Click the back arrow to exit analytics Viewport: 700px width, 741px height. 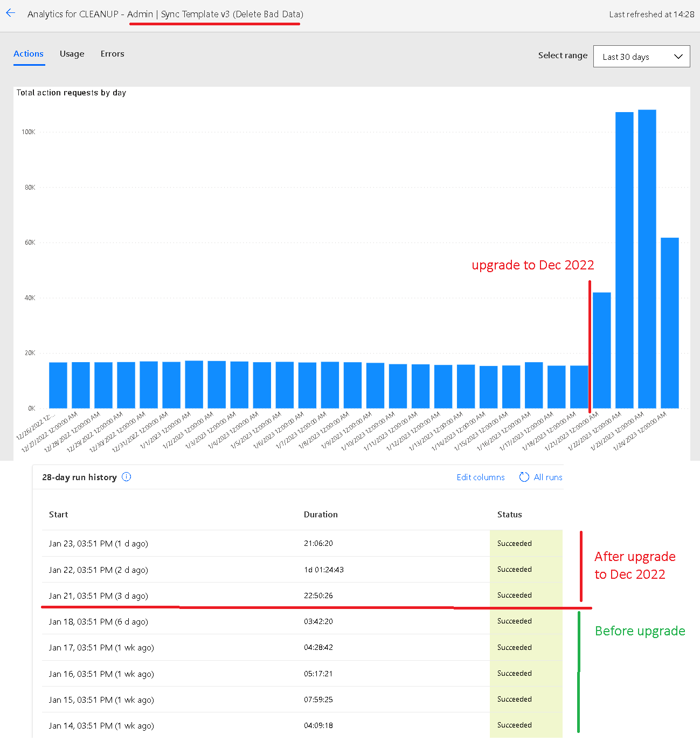click(10, 13)
